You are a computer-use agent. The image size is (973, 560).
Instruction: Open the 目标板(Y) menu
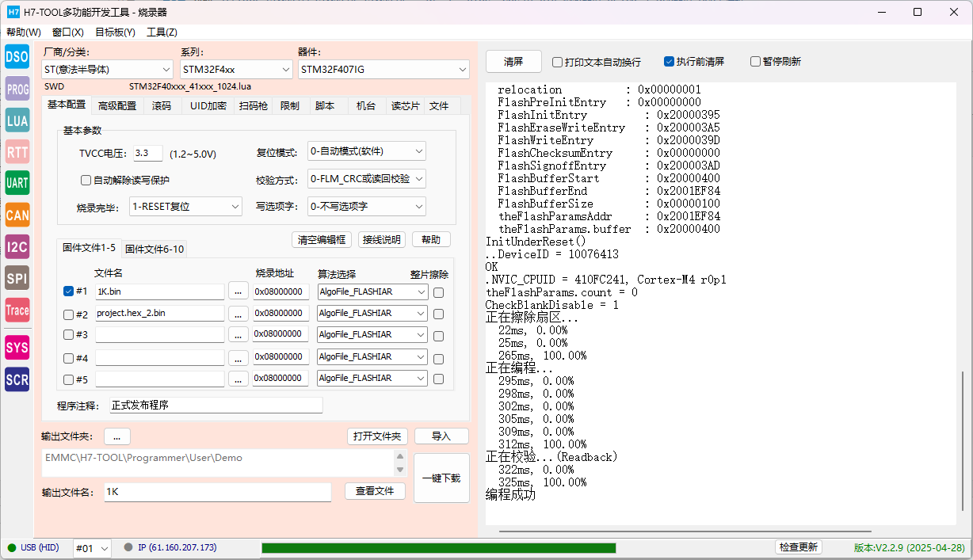(115, 32)
